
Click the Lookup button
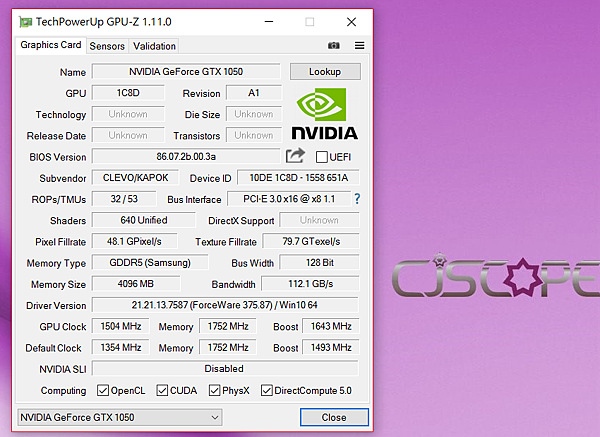pyautogui.click(x=325, y=72)
